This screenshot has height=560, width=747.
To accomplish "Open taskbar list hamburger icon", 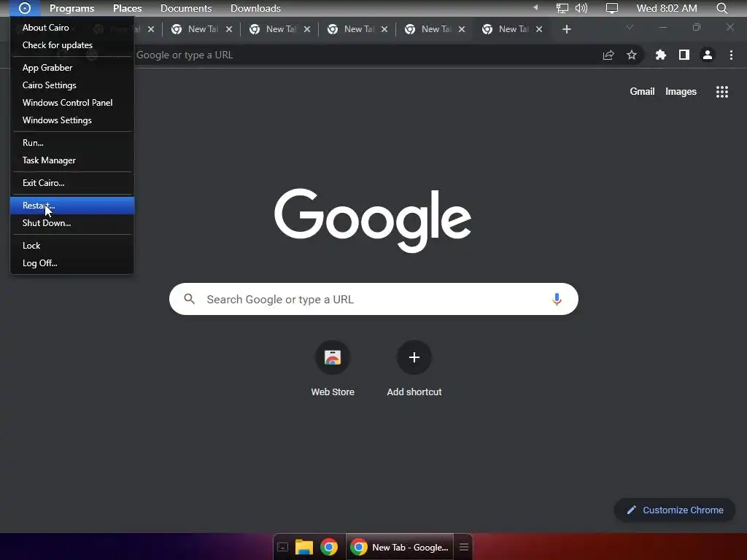I will click(x=463, y=547).
